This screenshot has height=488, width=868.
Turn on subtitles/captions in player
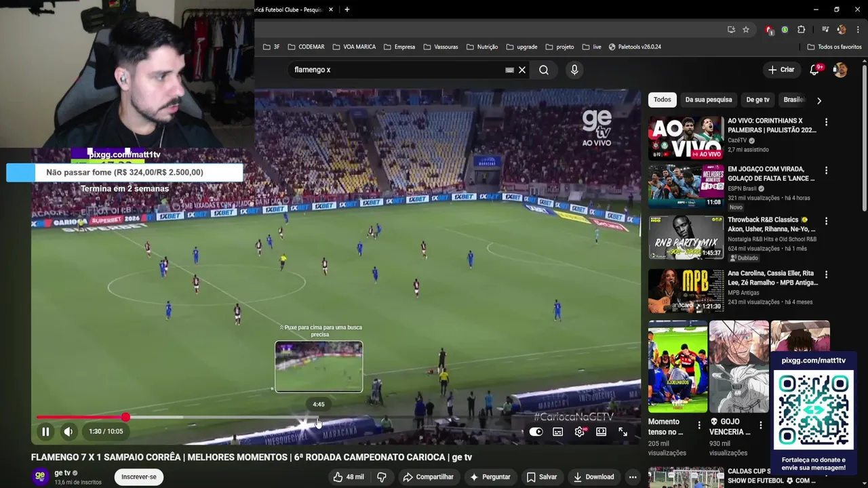click(557, 432)
